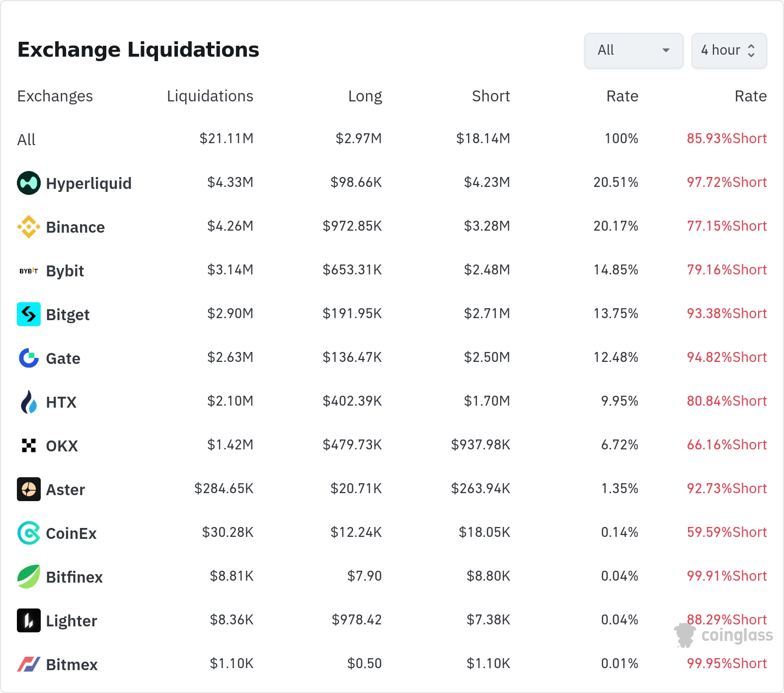This screenshot has width=784, height=693.
Task: Click the Binance logo icon
Action: point(29,227)
